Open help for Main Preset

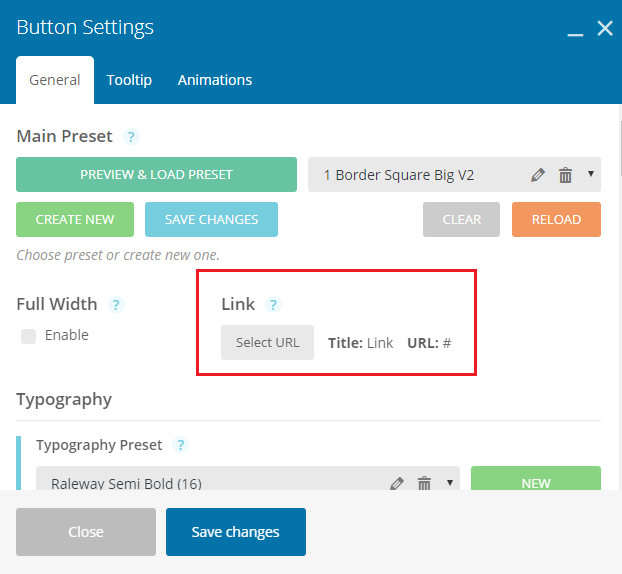[131, 136]
